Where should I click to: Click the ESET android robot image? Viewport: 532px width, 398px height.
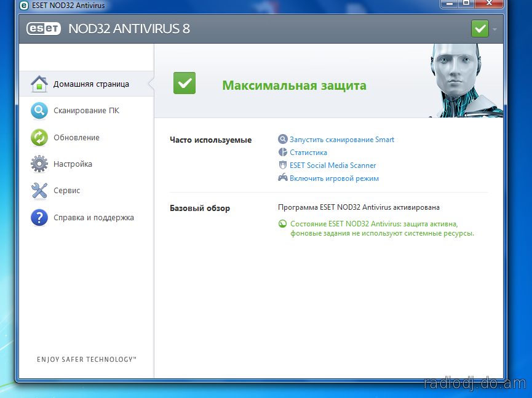(x=466, y=81)
